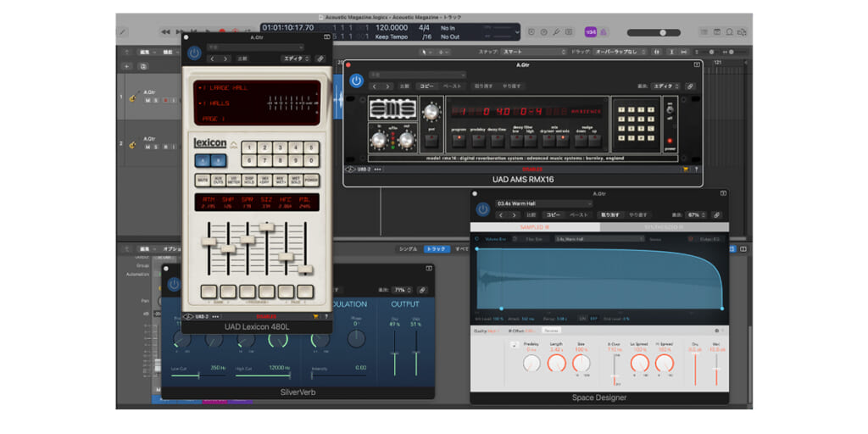
Task: Click the record button in transport
Action: pyautogui.click(x=222, y=32)
